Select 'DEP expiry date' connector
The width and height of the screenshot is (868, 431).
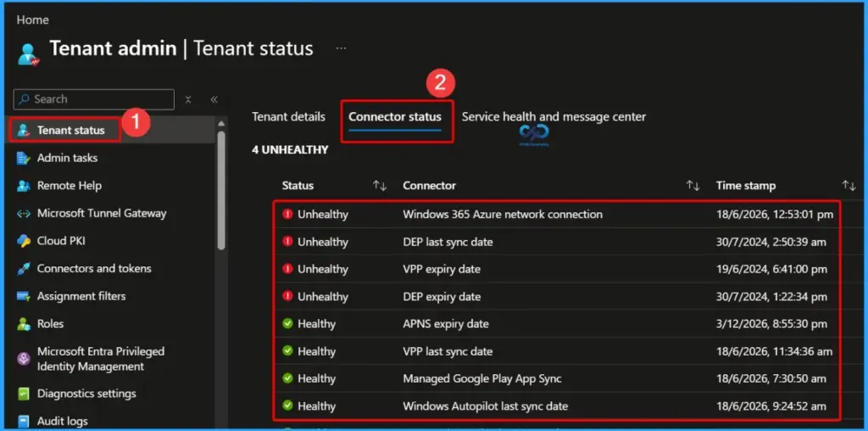coord(442,296)
